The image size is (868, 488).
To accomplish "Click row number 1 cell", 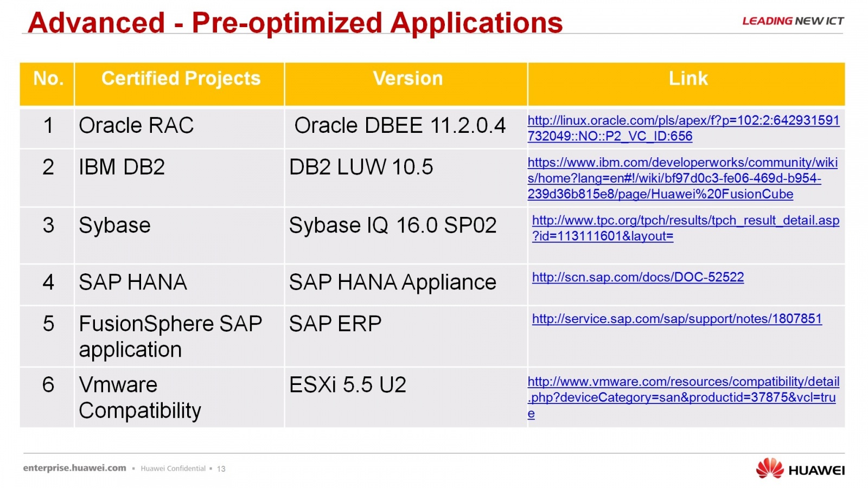I will point(47,129).
